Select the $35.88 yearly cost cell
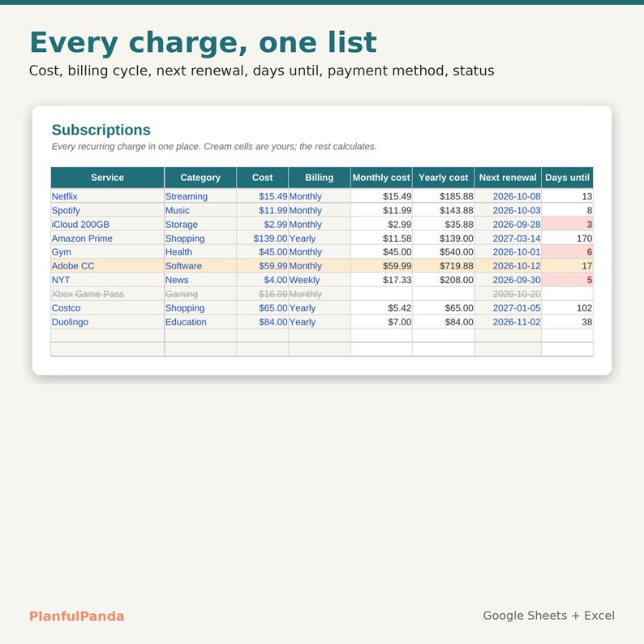 (444, 224)
